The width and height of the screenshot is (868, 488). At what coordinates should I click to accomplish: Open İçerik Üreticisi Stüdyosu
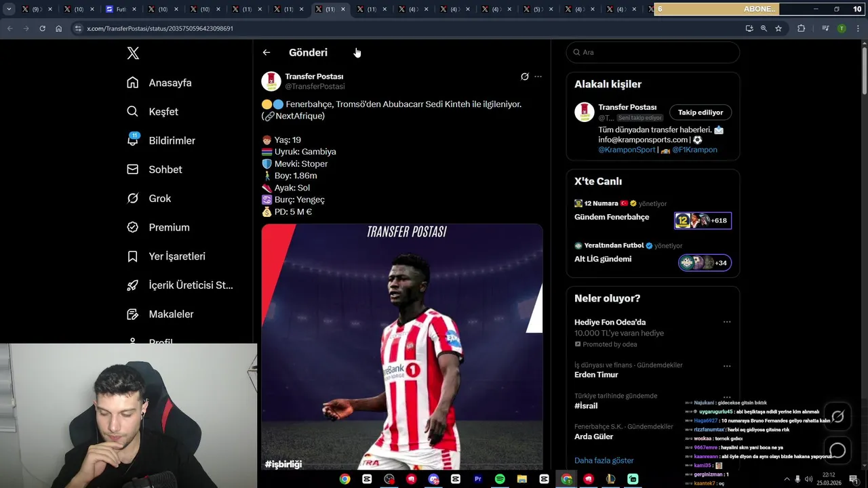(x=180, y=285)
